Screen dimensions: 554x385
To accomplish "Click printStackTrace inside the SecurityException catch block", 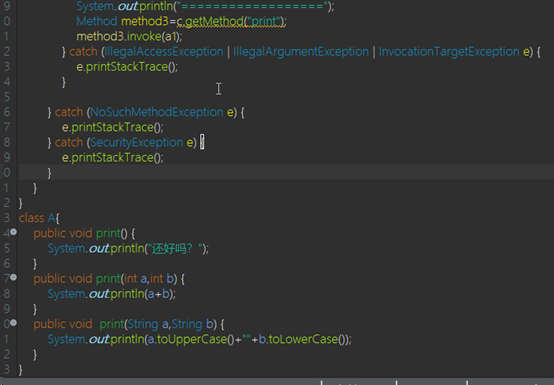I will 112,158.
